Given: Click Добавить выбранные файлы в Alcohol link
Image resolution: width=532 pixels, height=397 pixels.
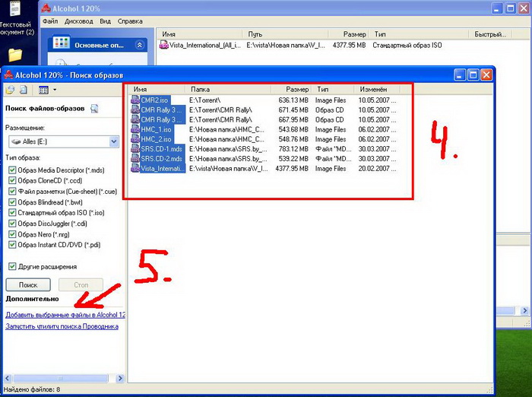Looking at the screenshot, I should click(x=65, y=315).
